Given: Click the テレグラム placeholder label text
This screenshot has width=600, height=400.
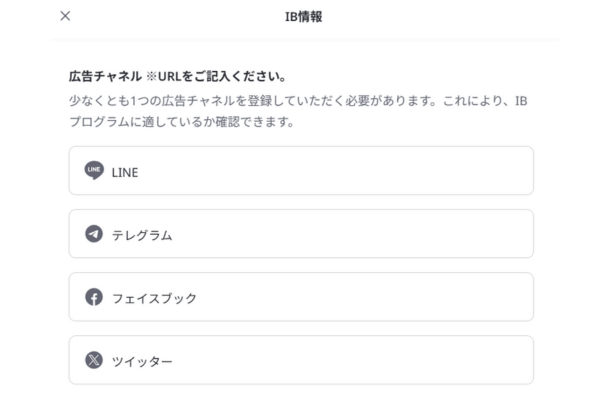Looking at the screenshot, I should pos(142,235).
